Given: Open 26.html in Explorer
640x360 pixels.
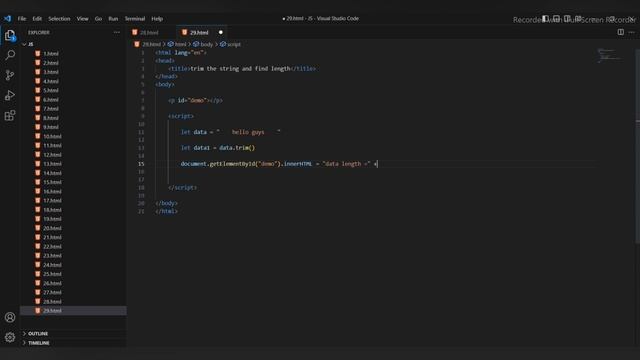Looking at the screenshot, I should tap(52, 283).
